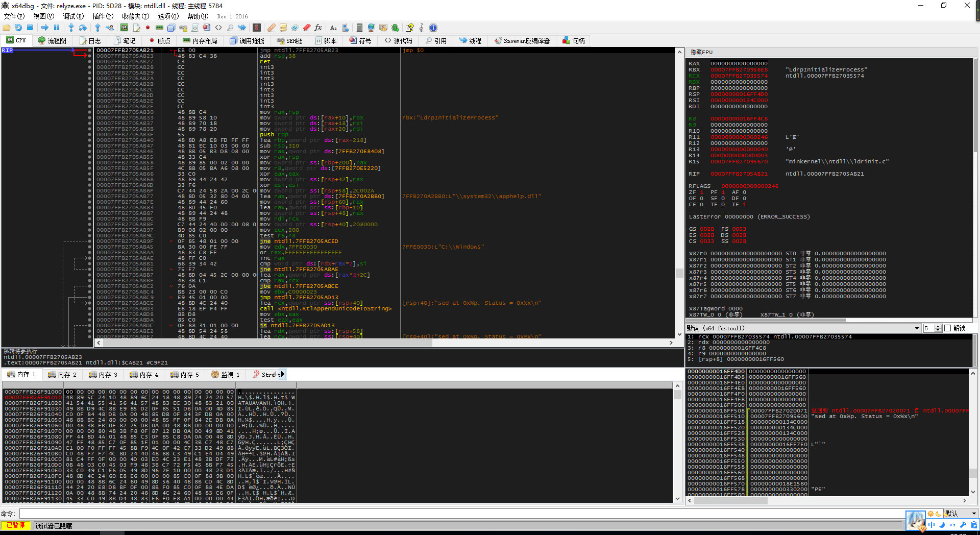This screenshot has height=535, width=980.
Task: Run to user code icon
Action: pos(110,28)
